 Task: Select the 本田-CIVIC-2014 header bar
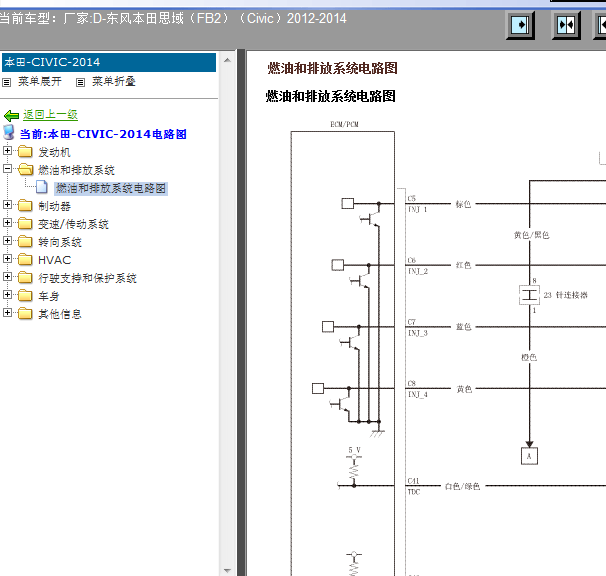click(109, 62)
